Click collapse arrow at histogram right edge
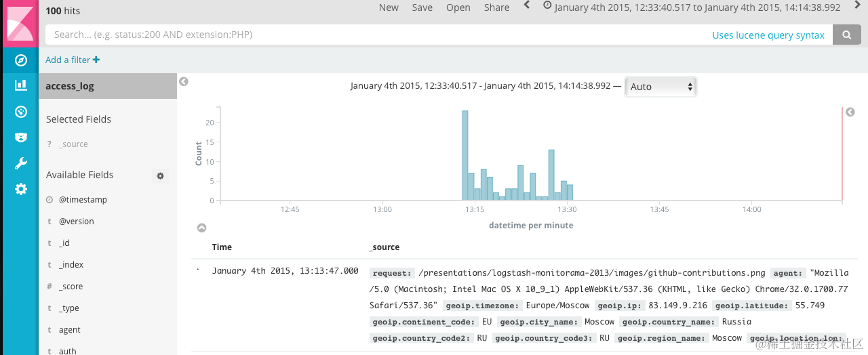The image size is (868, 355). [850, 112]
